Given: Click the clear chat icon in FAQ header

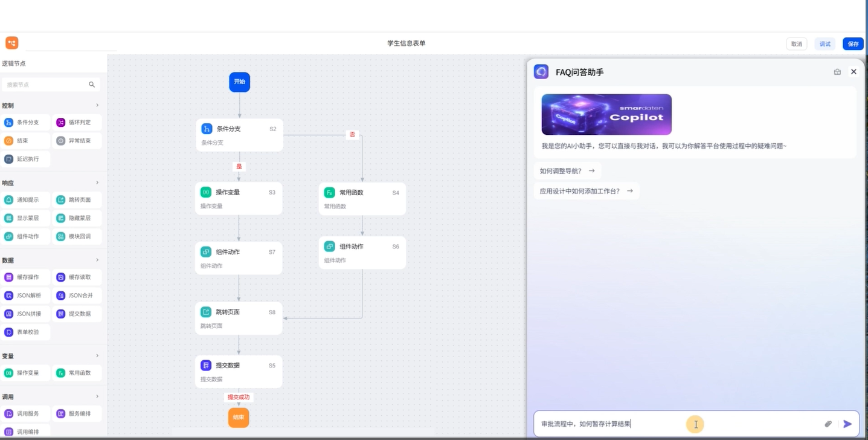Looking at the screenshot, I should tap(837, 72).
